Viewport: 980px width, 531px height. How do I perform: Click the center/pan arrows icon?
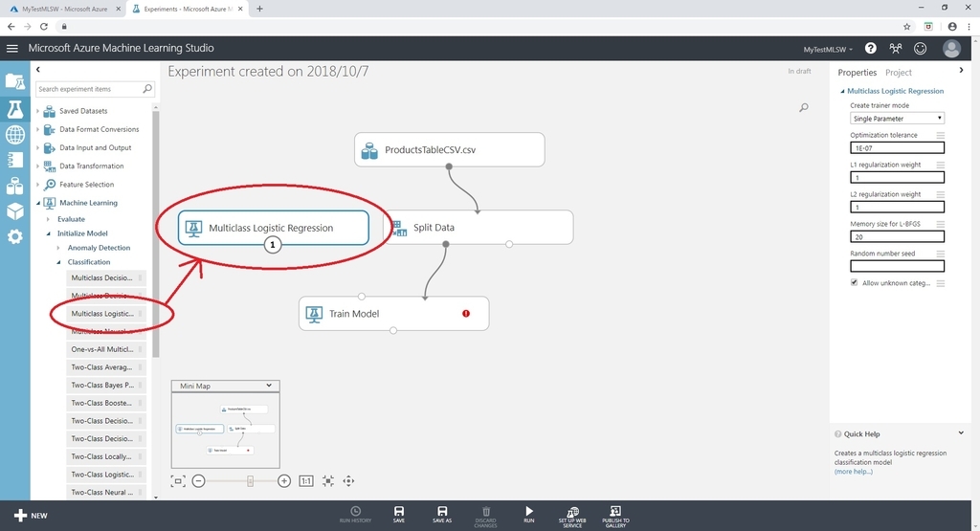click(348, 481)
